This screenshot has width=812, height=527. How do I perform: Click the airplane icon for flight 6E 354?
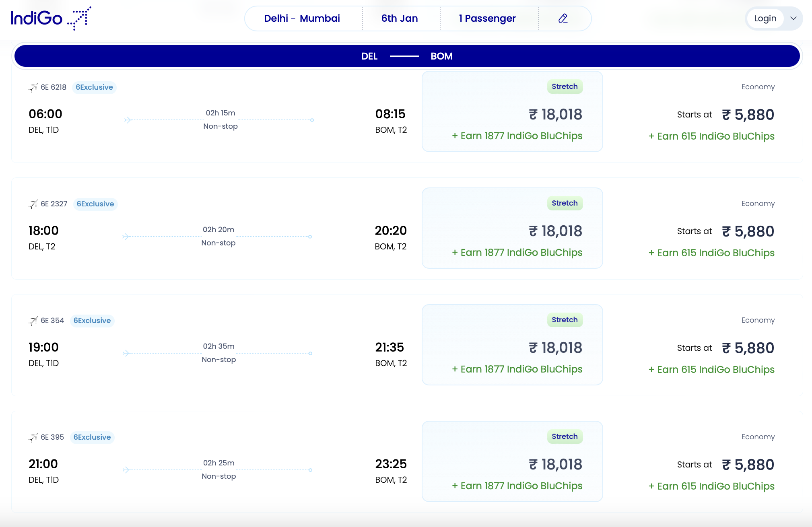click(x=33, y=321)
